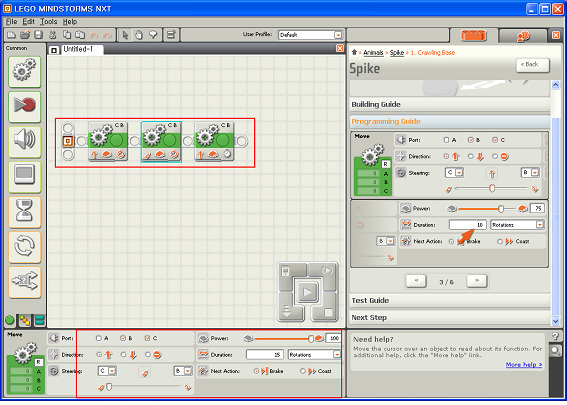Save the program using the floppy icon
The image size is (567, 405).
(x=38, y=35)
